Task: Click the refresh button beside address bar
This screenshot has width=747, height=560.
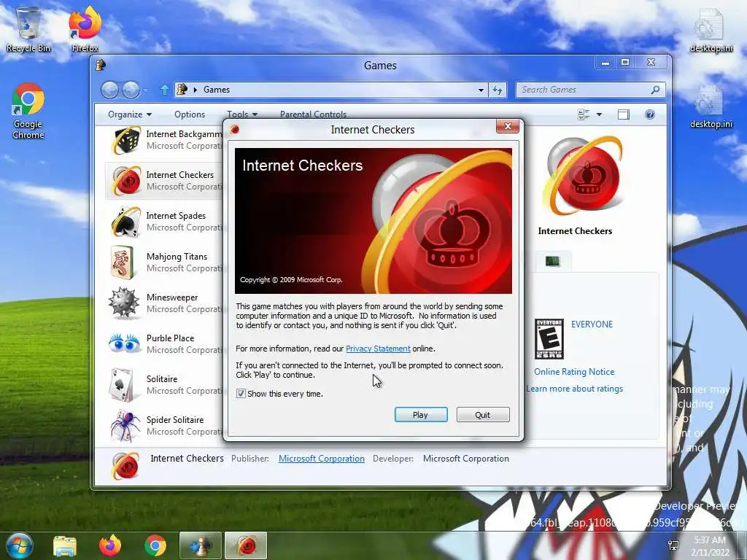Action: (x=498, y=90)
